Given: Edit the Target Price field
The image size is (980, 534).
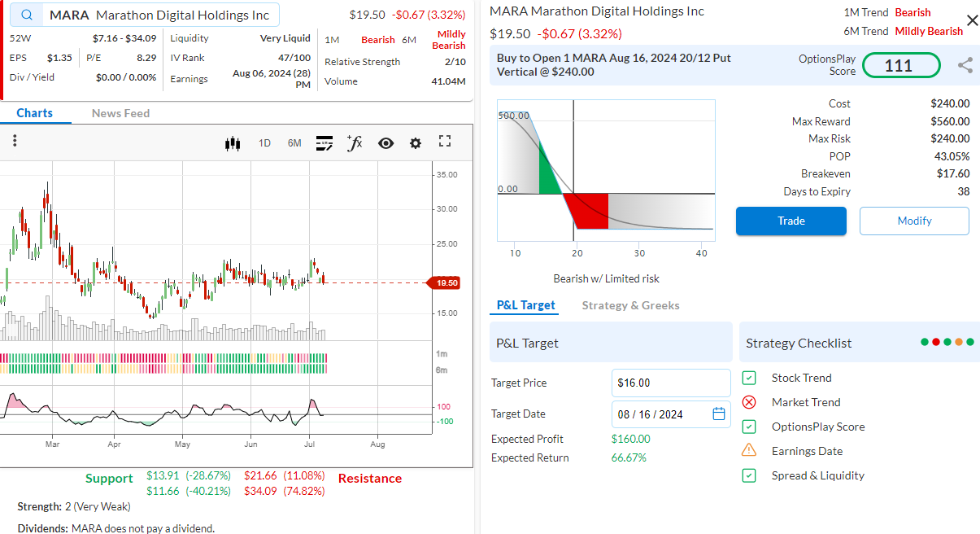Looking at the screenshot, I should (x=671, y=383).
